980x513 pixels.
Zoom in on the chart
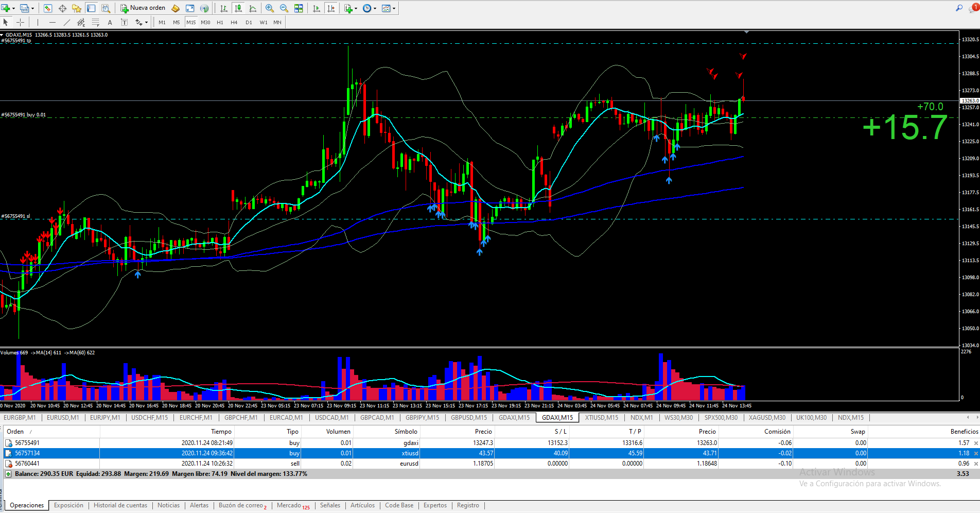click(x=270, y=8)
